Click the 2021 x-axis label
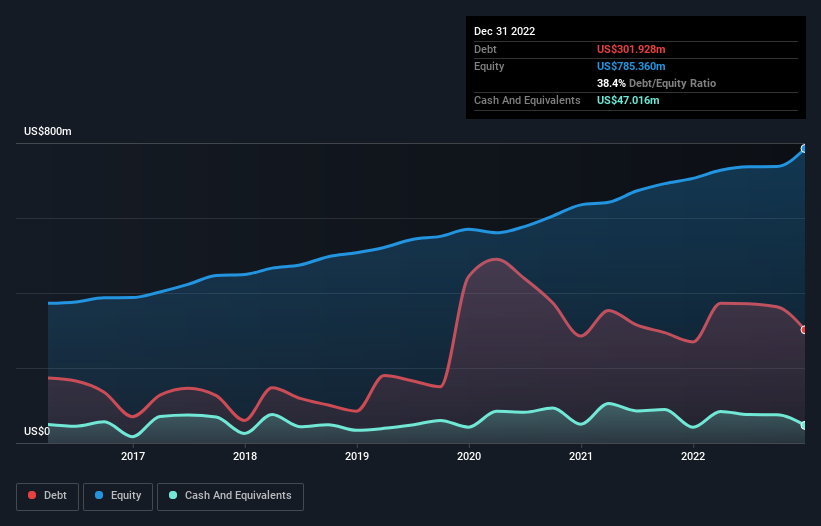 click(x=581, y=456)
